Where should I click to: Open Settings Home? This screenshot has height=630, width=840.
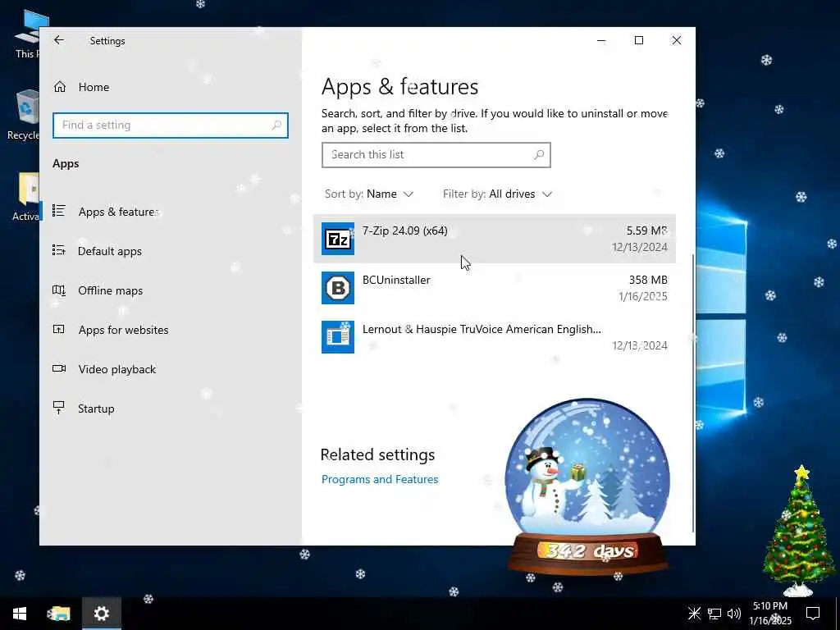pos(81,87)
